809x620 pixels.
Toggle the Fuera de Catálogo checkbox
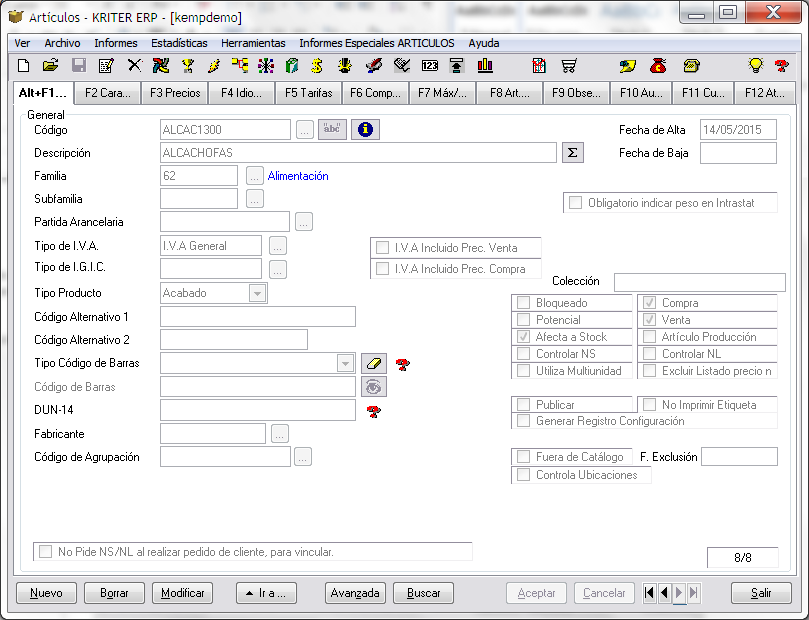click(x=523, y=456)
